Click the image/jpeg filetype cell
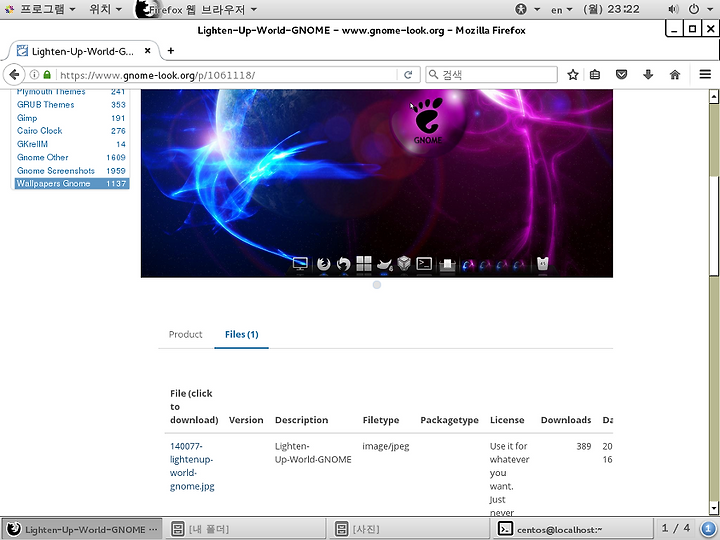Image resolution: width=720 pixels, height=540 pixels. (x=386, y=446)
